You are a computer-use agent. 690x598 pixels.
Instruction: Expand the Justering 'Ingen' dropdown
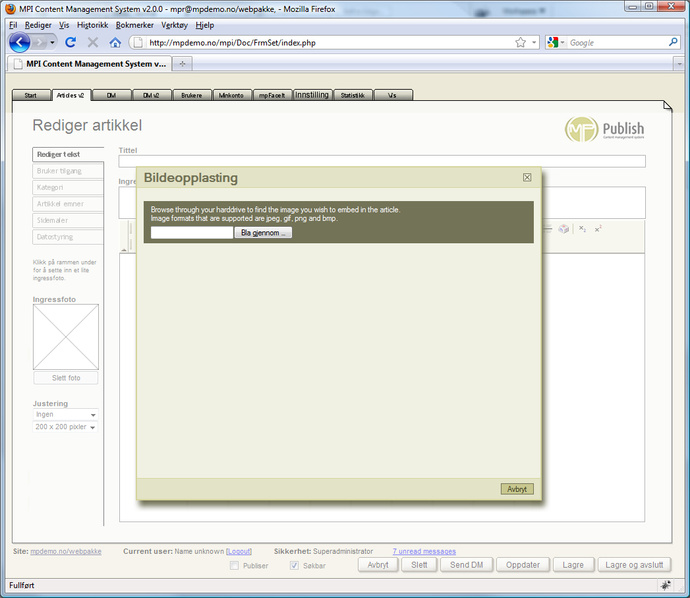tap(65, 414)
